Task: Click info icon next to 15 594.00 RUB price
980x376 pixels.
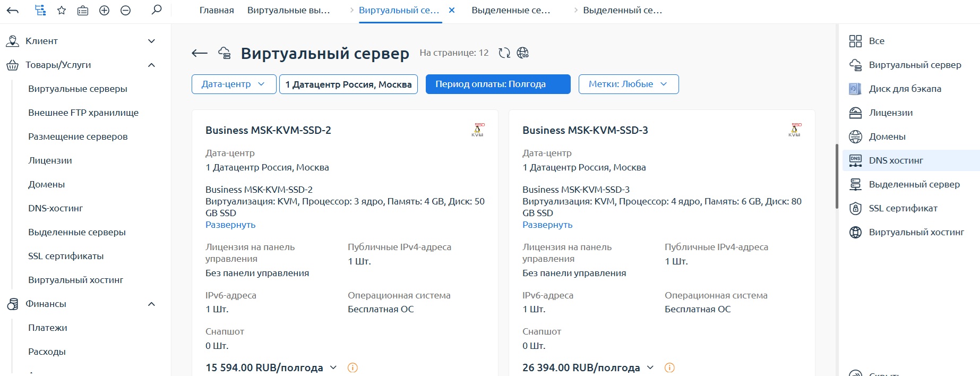Action: point(353,368)
